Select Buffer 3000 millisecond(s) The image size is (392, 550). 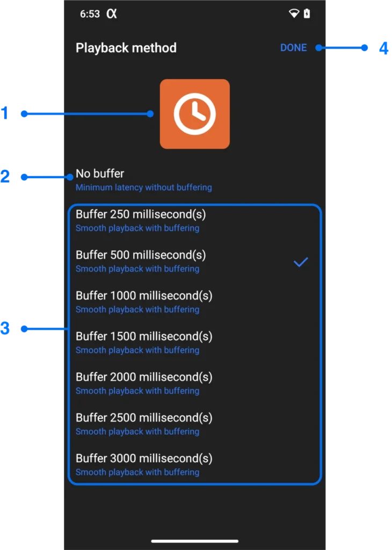143,458
